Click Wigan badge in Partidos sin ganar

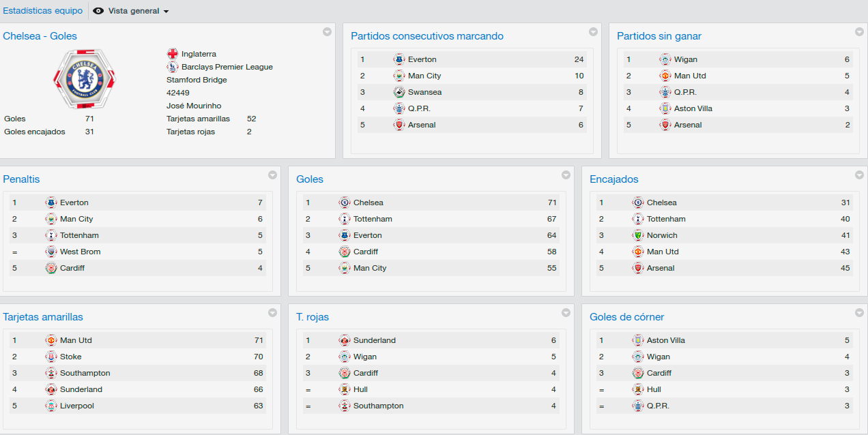(665, 59)
